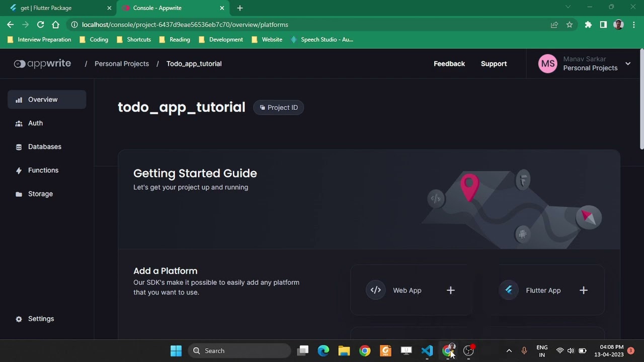Open the Overview sidebar item

[x=47, y=100]
